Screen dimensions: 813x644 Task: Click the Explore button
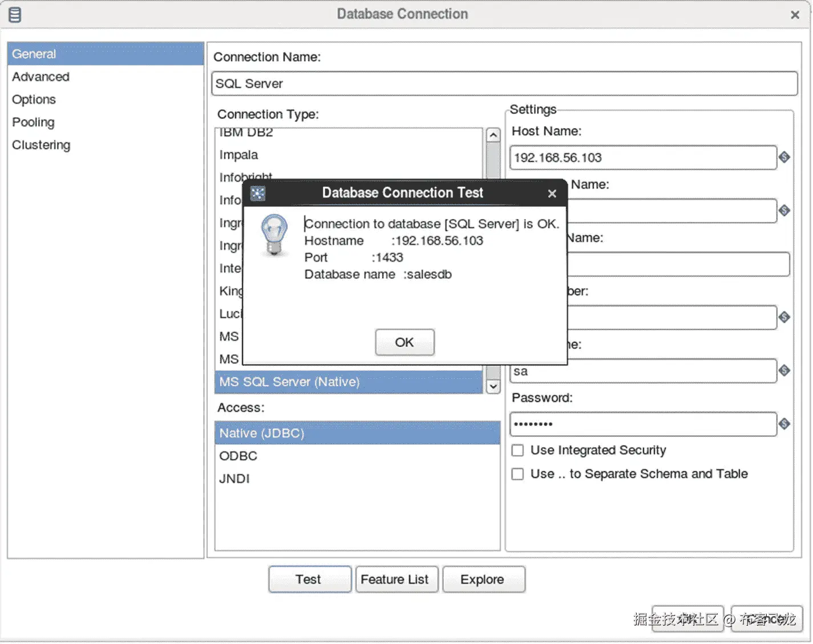coord(483,580)
